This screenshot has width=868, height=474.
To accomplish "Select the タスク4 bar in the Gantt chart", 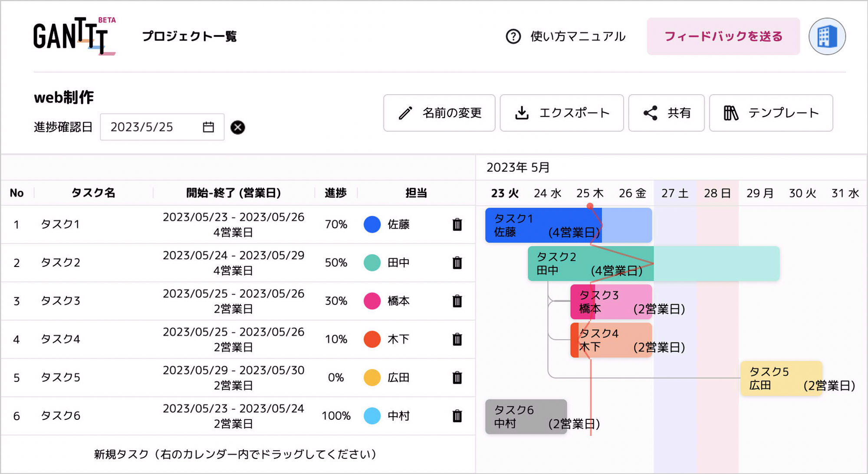I will [x=611, y=340].
